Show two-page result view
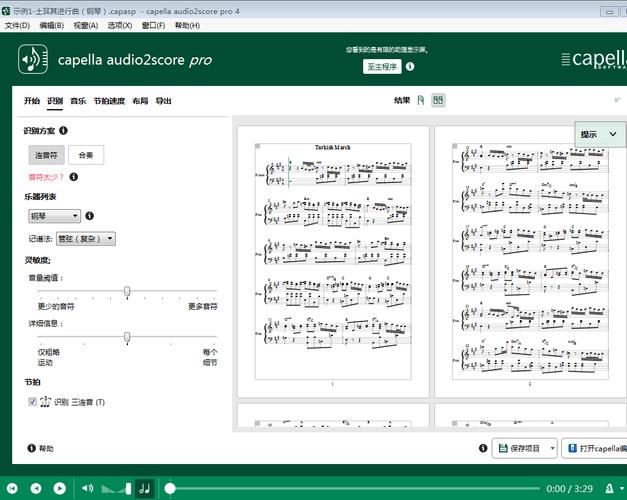This screenshot has width=627, height=500. click(x=438, y=100)
